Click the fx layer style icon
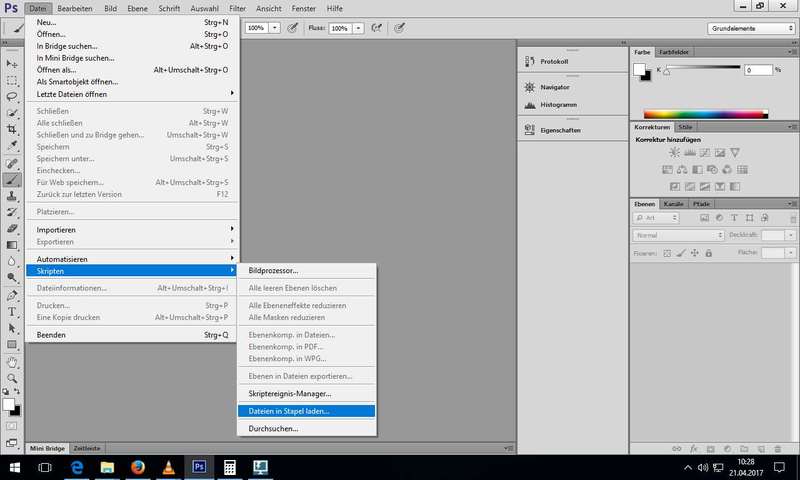The width and height of the screenshot is (800, 480). 693,449
